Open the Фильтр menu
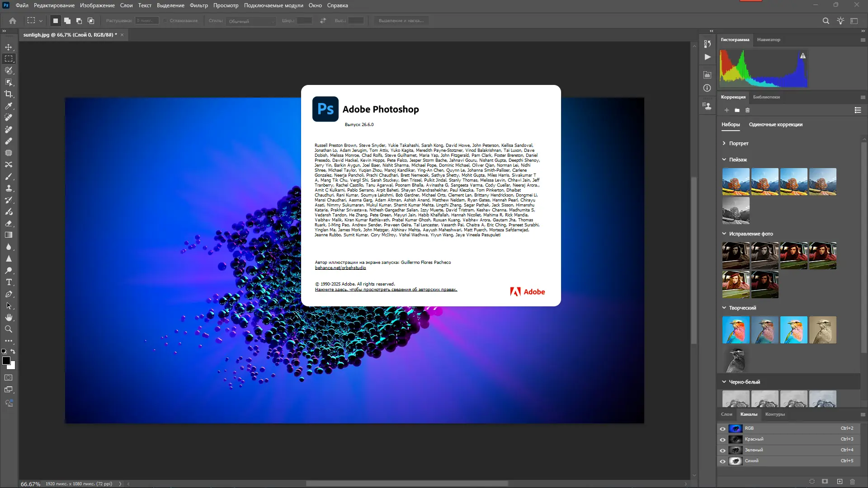 click(x=199, y=5)
